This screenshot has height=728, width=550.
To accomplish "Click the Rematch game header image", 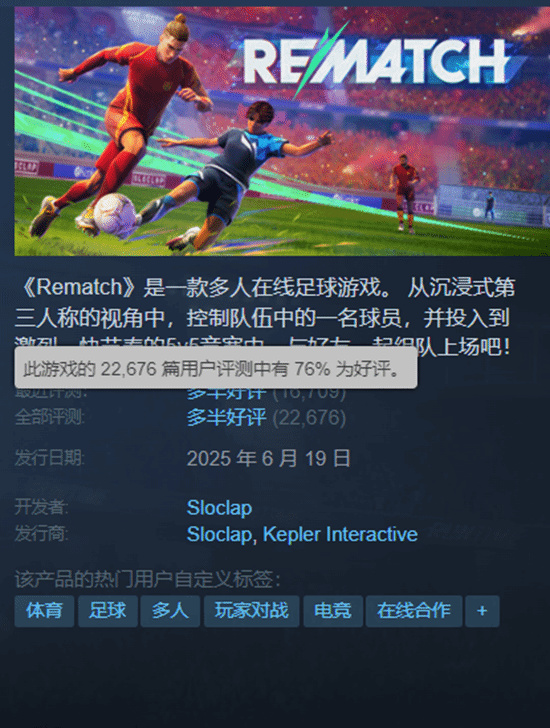I will click(x=282, y=131).
